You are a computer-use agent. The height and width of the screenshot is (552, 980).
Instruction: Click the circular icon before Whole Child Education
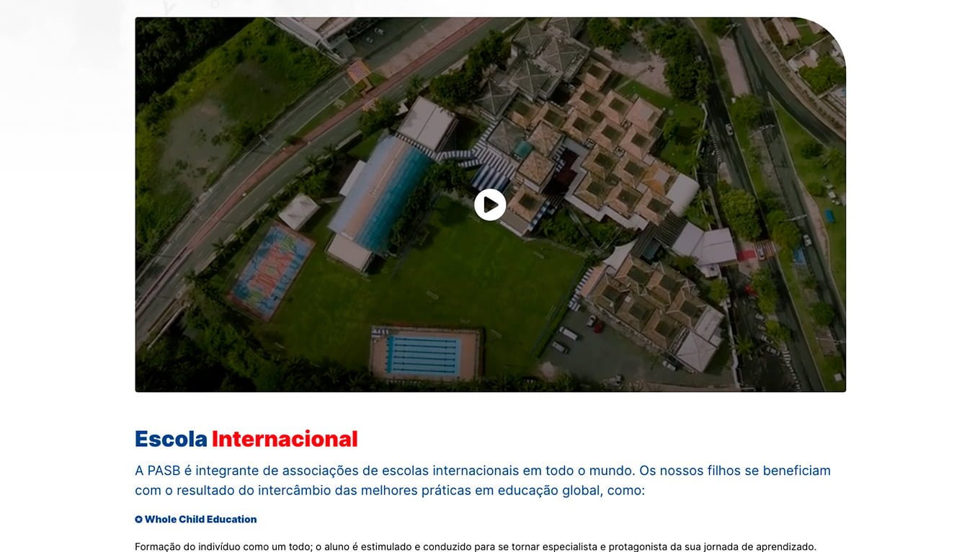pos(139,520)
